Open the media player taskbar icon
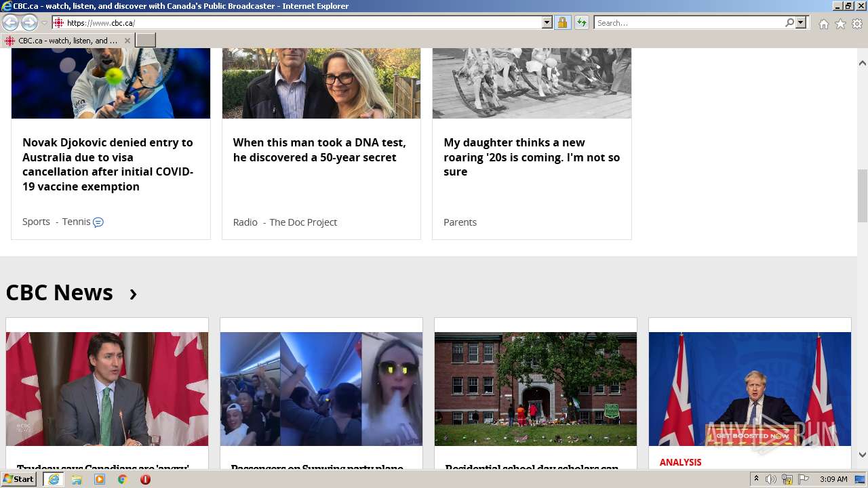This screenshot has width=868, height=488. 100,479
